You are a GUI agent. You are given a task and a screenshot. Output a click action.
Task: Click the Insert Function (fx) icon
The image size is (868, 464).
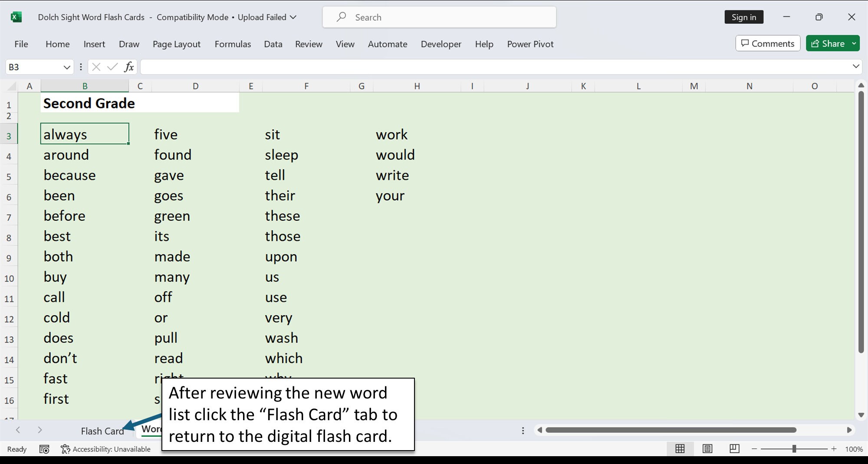[x=128, y=67]
